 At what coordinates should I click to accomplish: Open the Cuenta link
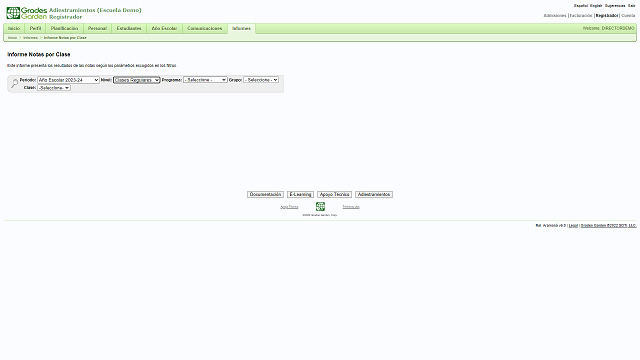click(628, 16)
